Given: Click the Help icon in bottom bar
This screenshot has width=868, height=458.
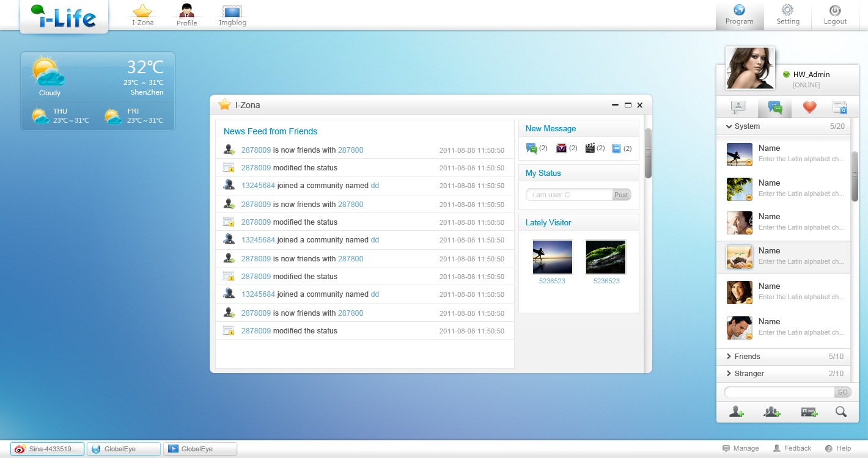Looking at the screenshot, I should click(x=828, y=448).
